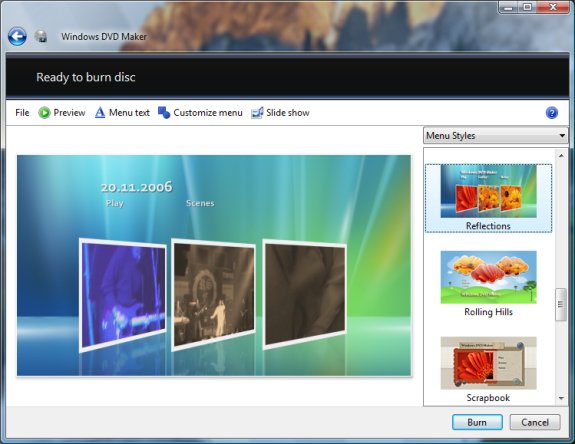Viewport: 575px width, 444px height.
Task: Click the styles list scroll down arrow
Action: 561,399
